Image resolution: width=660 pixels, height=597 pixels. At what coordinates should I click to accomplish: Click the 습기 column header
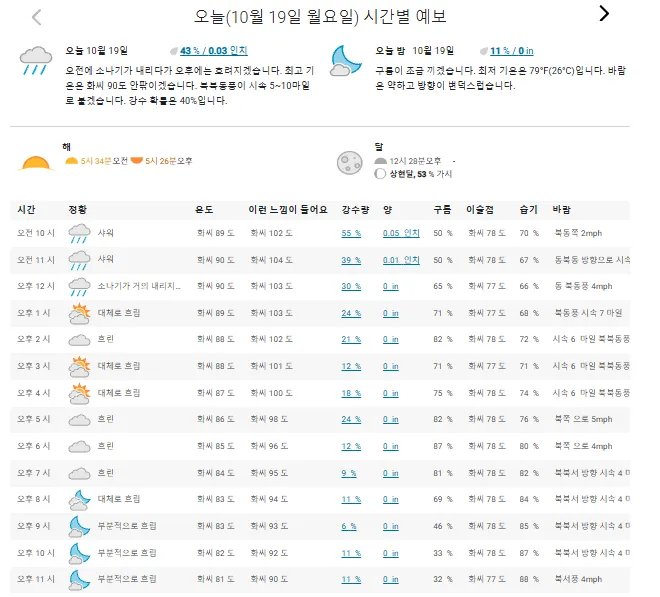tap(529, 210)
